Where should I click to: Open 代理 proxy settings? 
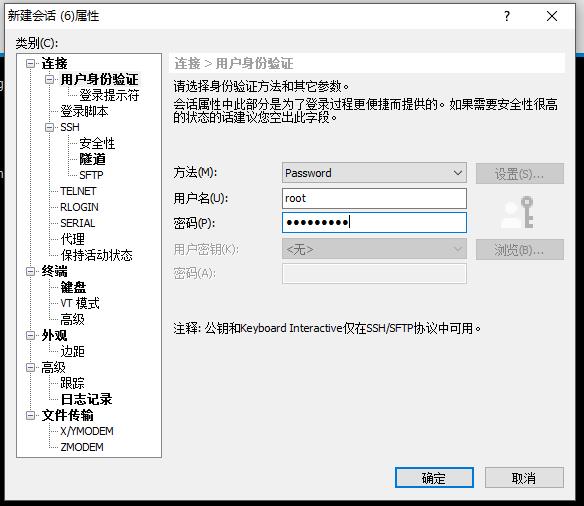(x=73, y=239)
